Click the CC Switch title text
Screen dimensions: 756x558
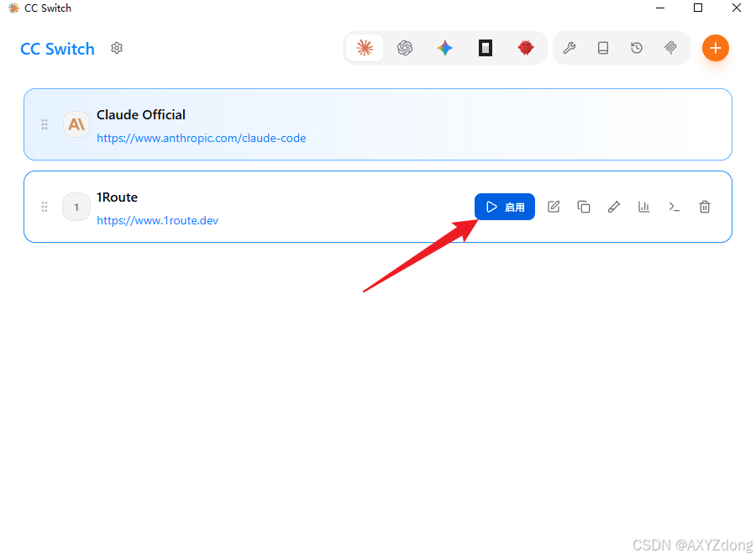pos(57,49)
